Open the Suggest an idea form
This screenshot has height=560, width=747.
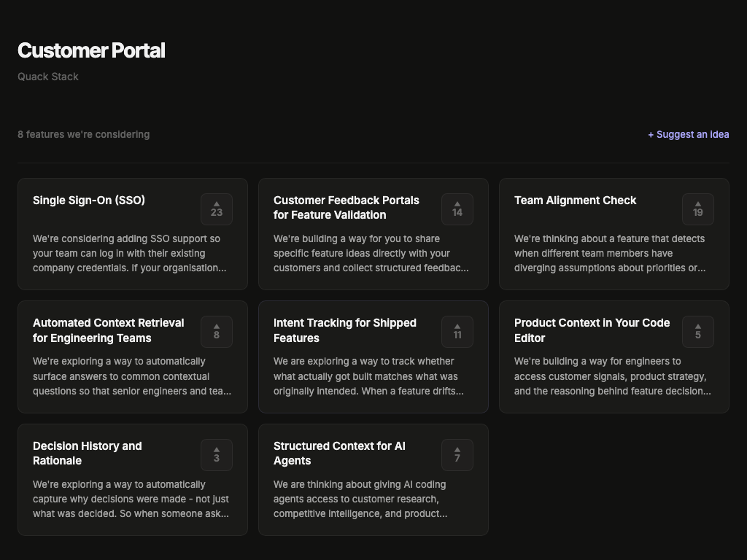(688, 134)
